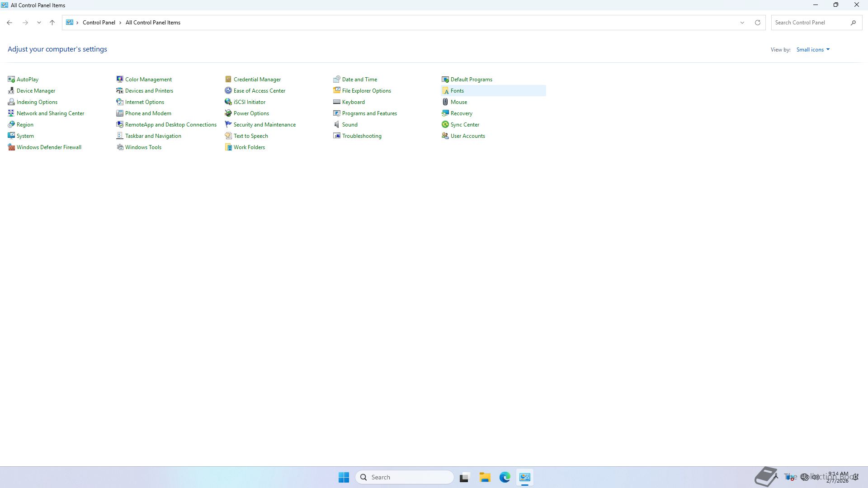Open Network and Sharing Center link
Viewport: 868px width, 488px height.
tap(50, 113)
